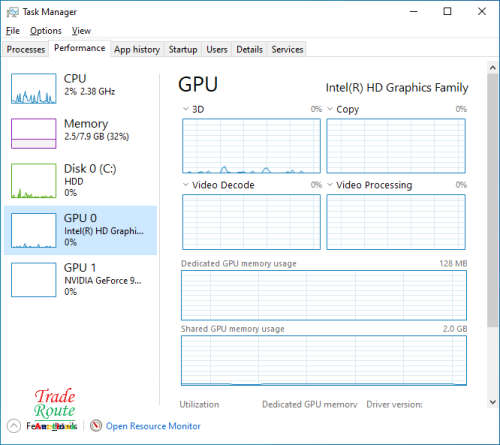This screenshot has height=445, width=500.
Task: Click the Dedicated GPU memory usage graph
Action: click(x=324, y=295)
